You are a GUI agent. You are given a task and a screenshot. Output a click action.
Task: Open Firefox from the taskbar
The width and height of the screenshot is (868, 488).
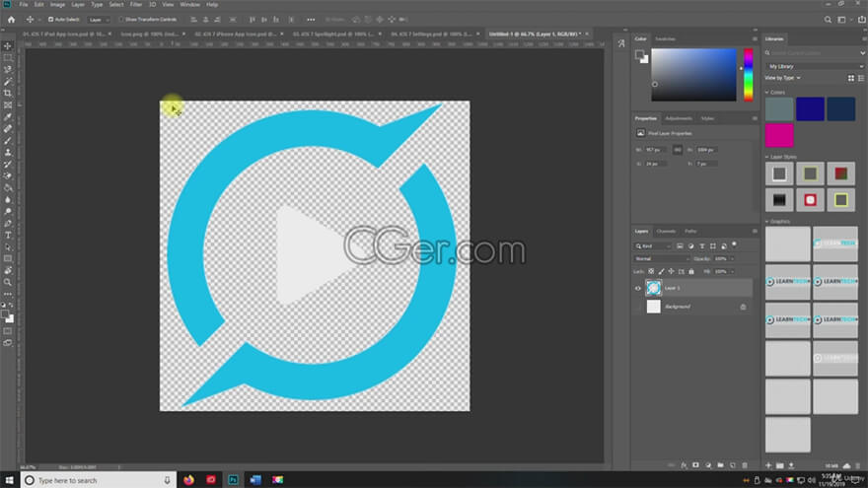[x=188, y=480]
